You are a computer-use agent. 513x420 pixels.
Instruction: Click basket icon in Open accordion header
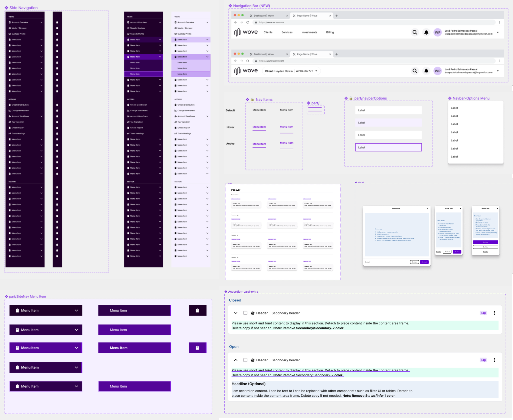(x=253, y=360)
